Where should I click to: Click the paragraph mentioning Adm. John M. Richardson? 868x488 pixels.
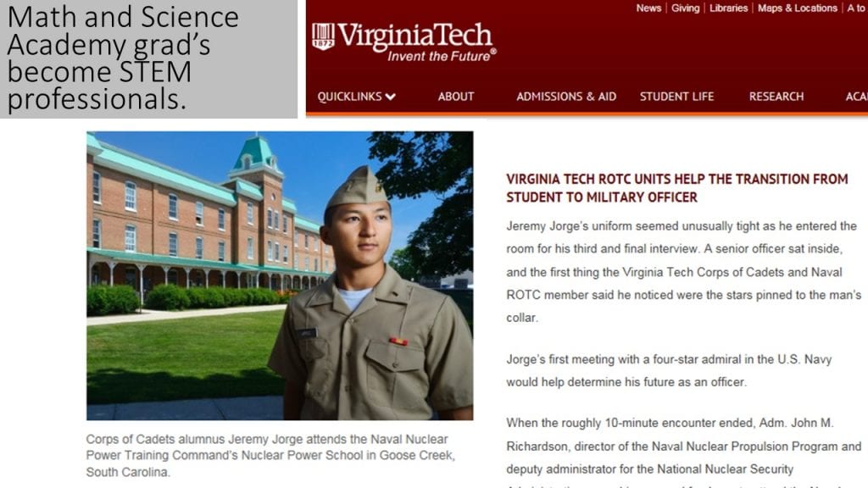point(684,452)
